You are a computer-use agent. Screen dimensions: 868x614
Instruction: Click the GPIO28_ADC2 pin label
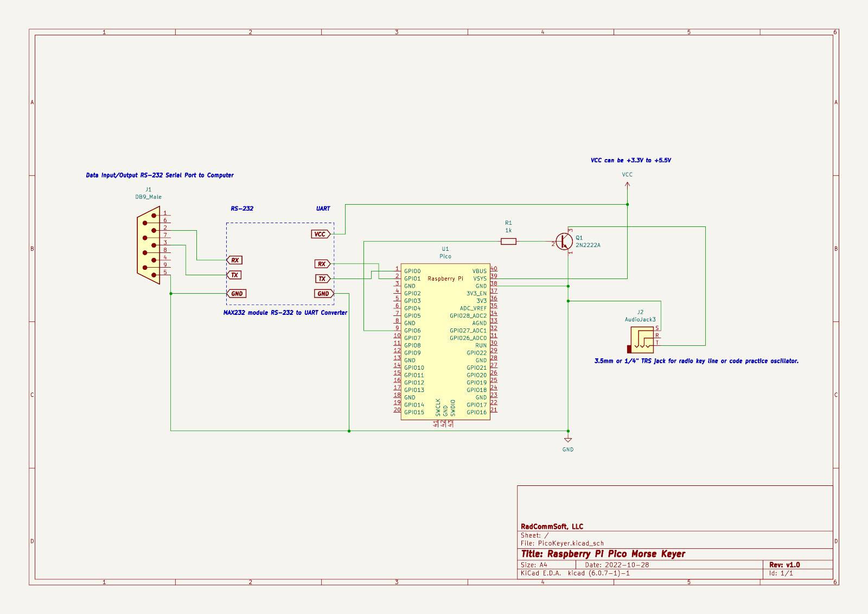click(x=468, y=316)
